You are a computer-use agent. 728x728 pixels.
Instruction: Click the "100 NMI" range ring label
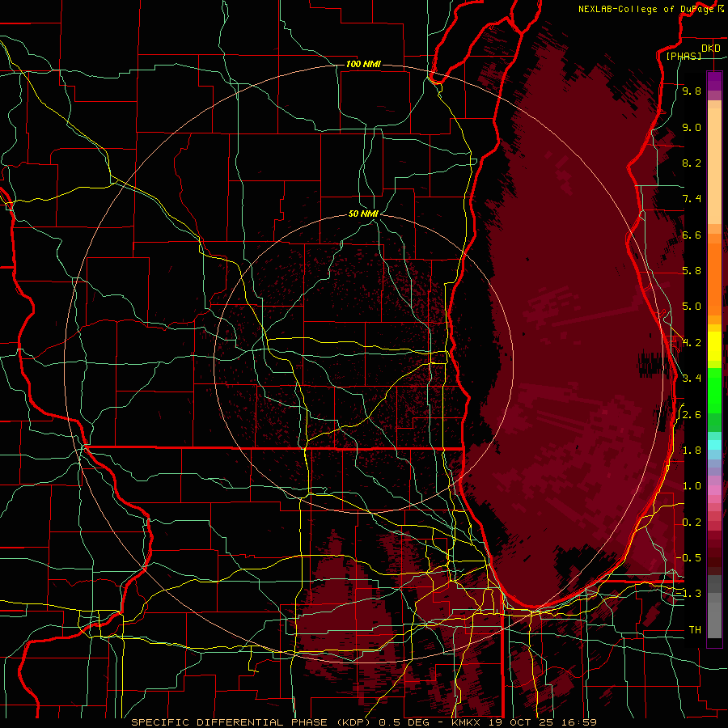click(x=363, y=64)
